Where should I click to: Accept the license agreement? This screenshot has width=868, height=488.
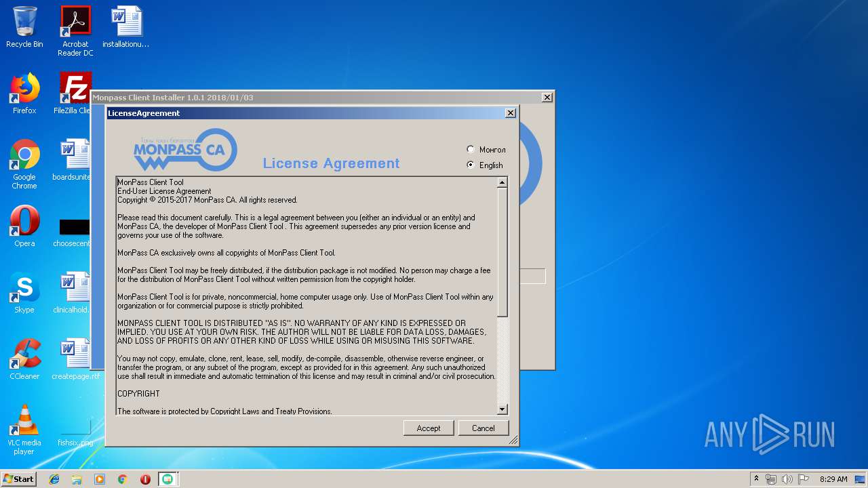coord(429,428)
